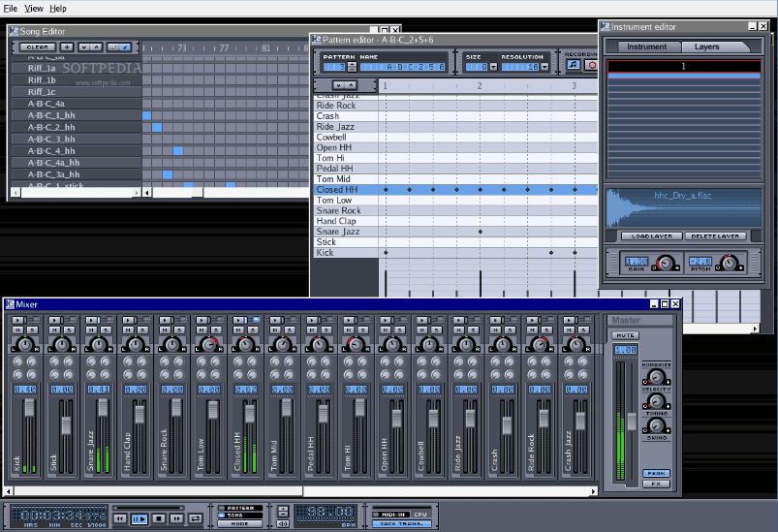Image resolution: width=778 pixels, height=532 pixels.
Task: Click the MODE button in transport bar
Action: click(x=239, y=523)
